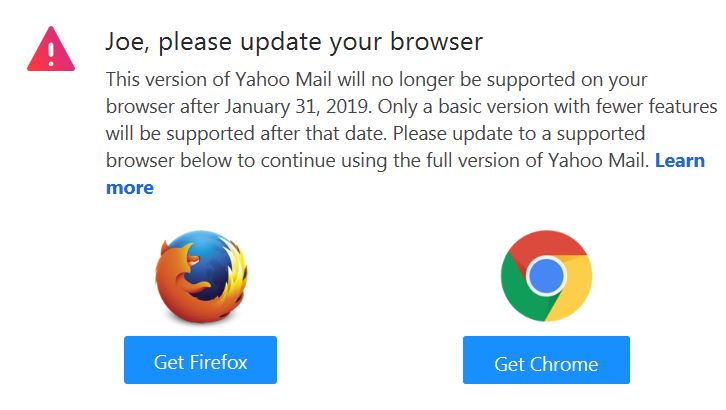Click the "January 31, 2019" date text
Viewport: 726px width, 410px height.
298,107
